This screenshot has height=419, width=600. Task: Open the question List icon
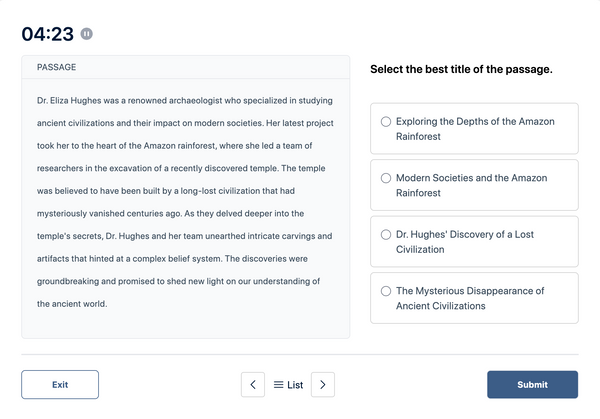click(x=279, y=385)
